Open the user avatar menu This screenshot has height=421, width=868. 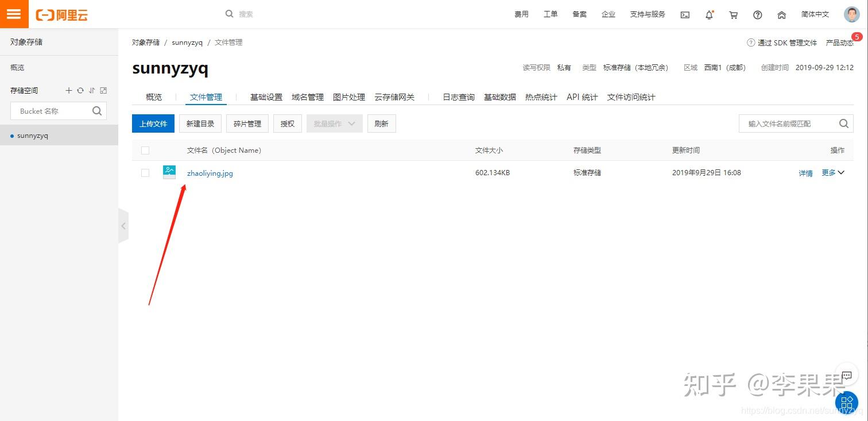[851, 14]
